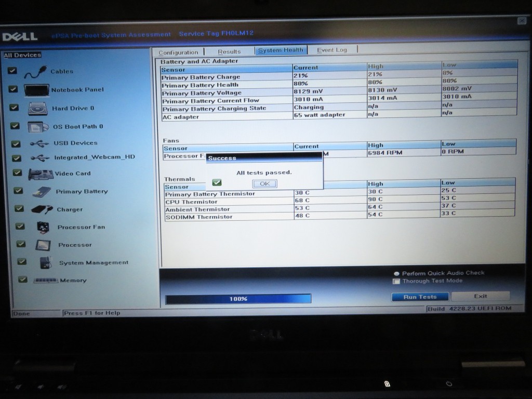Uncheck the Cables checkbox

pyautogui.click(x=12, y=71)
